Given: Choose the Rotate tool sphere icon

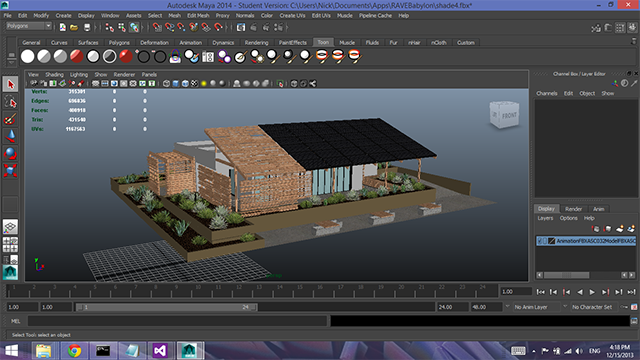Looking at the screenshot, I should pos(11,153).
